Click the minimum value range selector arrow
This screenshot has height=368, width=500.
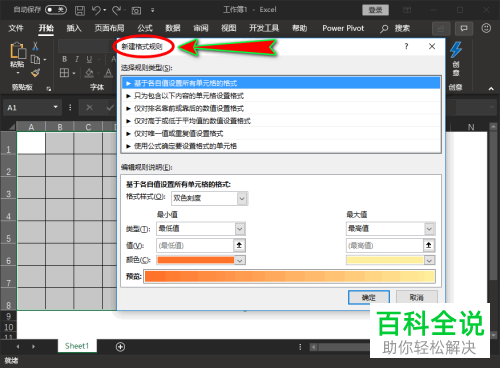[239, 246]
